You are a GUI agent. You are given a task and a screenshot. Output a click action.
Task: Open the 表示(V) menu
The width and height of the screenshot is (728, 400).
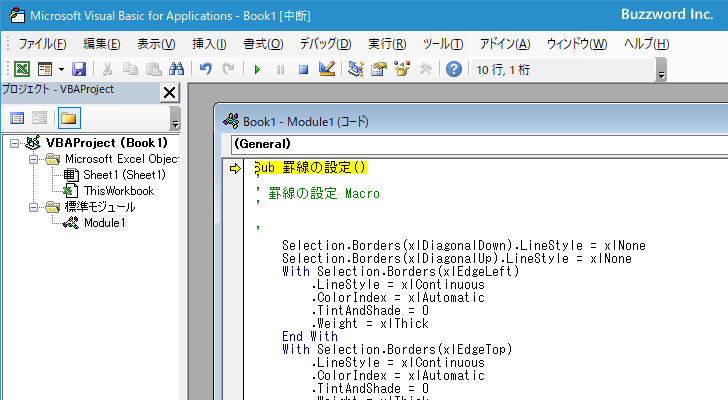(x=156, y=44)
